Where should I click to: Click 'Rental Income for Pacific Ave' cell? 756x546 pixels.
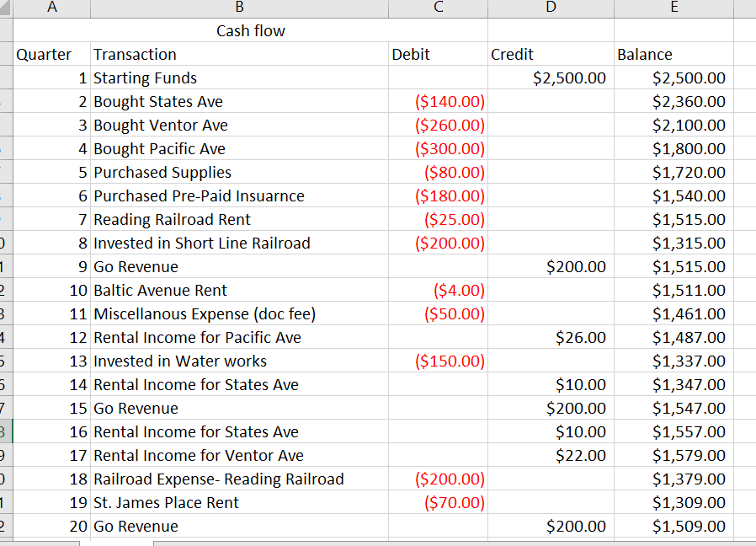coord(239,337)
